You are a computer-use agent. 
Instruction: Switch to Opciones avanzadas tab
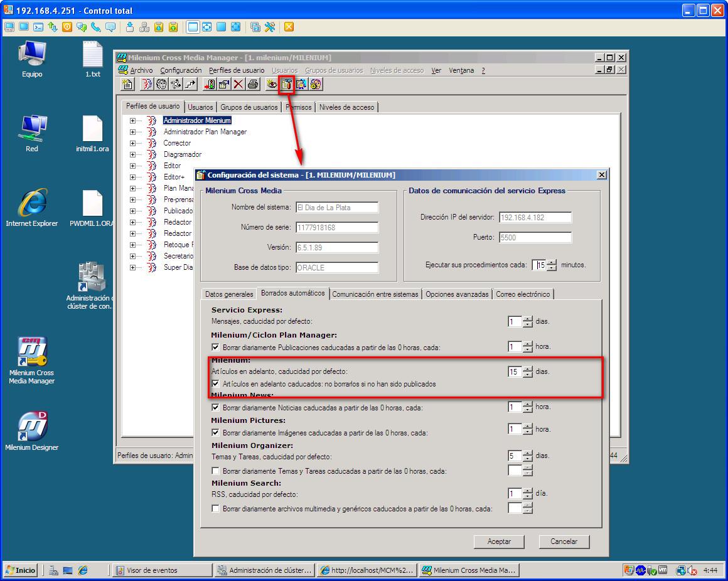(456, 294)
